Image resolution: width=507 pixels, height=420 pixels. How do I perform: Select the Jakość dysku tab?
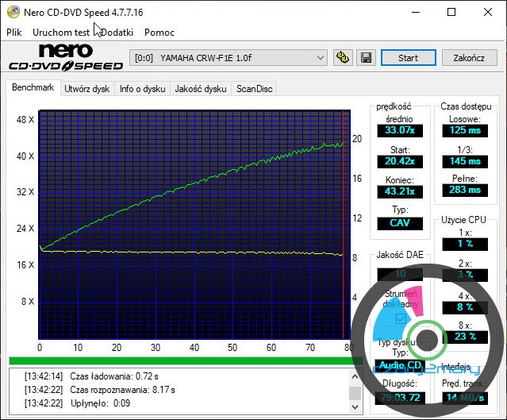pos(201,89)
